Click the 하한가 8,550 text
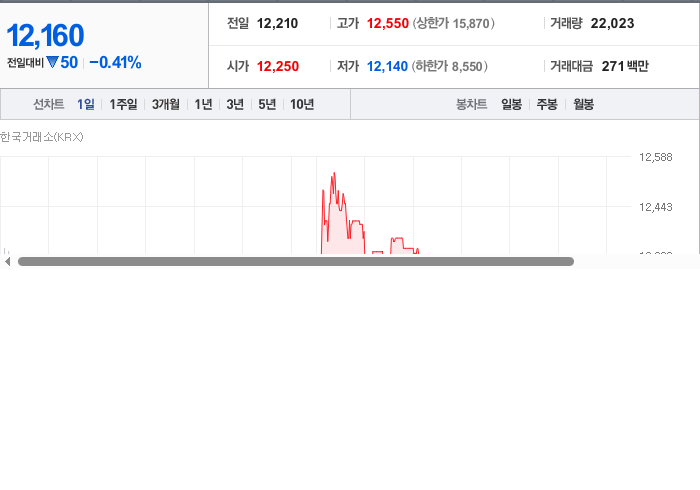The width and height of the screenshot is (700, 490). pos(450,66)
